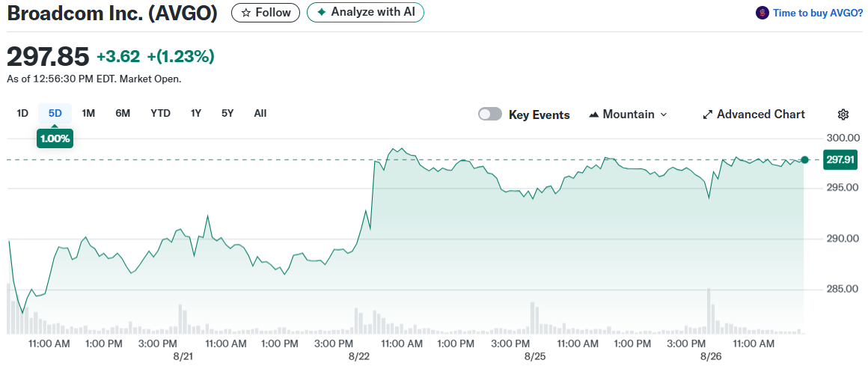Image resolution: width=868 pixels, height=366 pixels.
Task: Choose the YTD time range
Action: tap(161, 114)
